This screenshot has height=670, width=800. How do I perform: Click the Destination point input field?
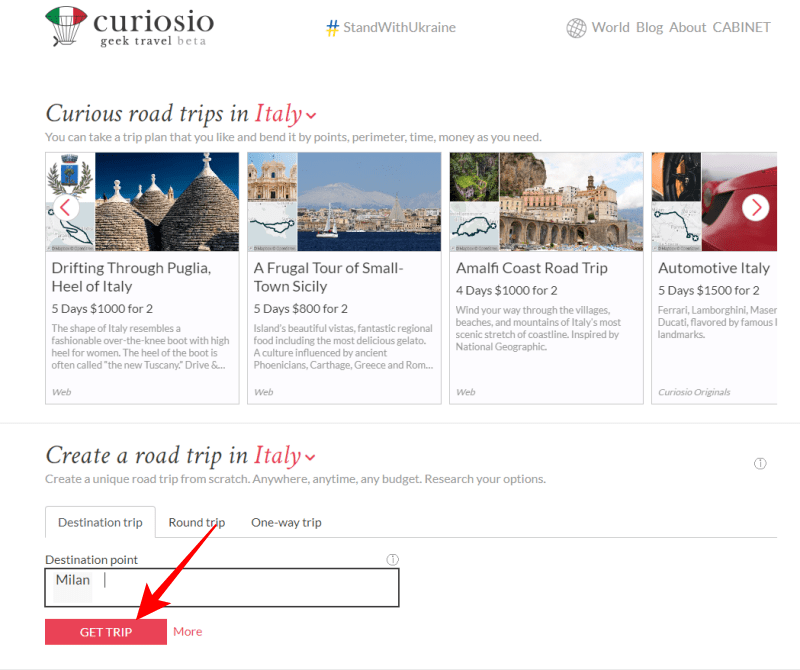click(x=222, y=587)
